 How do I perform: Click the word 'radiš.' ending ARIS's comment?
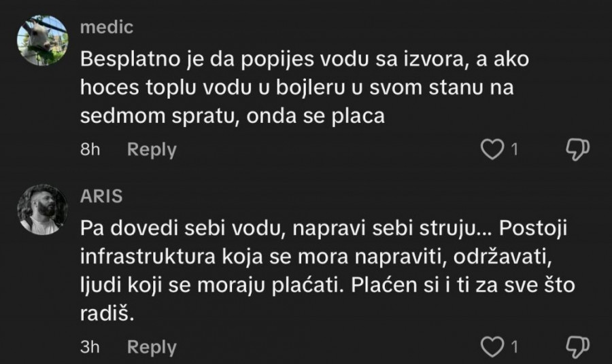click(x=103, y=314)
